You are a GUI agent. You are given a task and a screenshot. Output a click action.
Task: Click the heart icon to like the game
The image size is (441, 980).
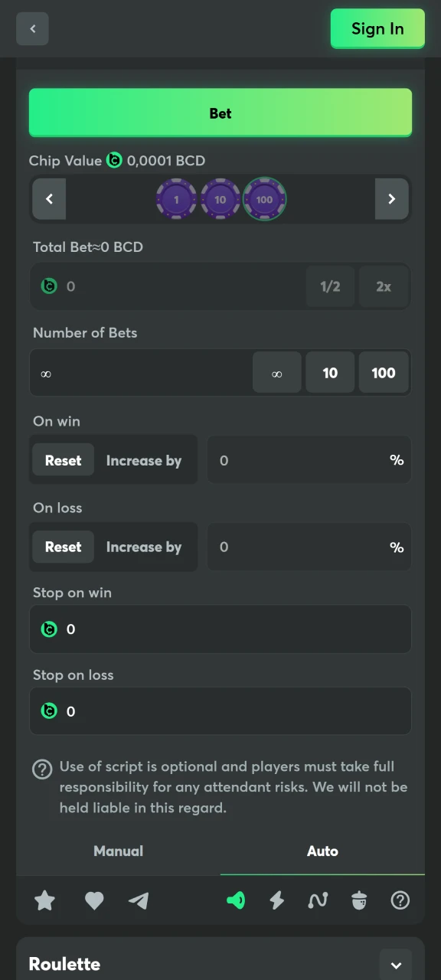click(94, 900)
